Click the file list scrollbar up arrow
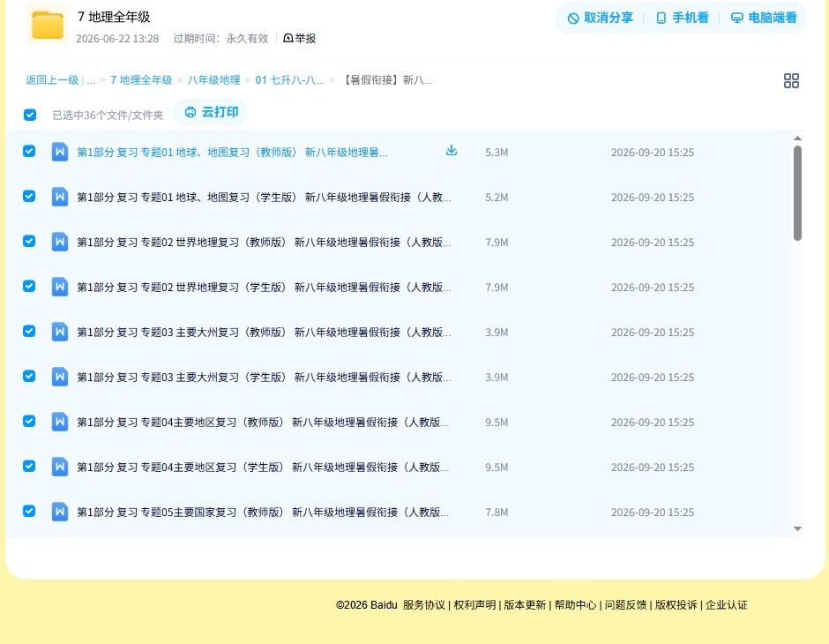 coord(797,138)
